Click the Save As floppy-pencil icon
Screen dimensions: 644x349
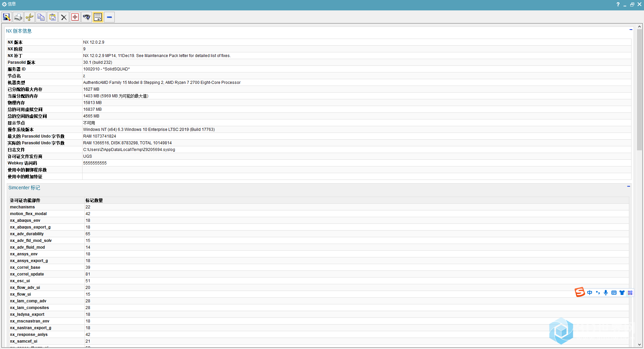(7, 17)
